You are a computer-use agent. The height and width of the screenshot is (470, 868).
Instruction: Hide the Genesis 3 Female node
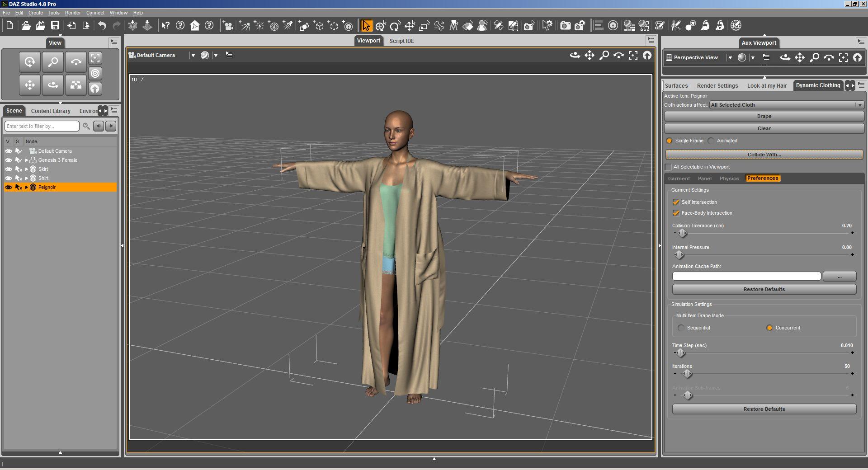(x=9, y=160)
